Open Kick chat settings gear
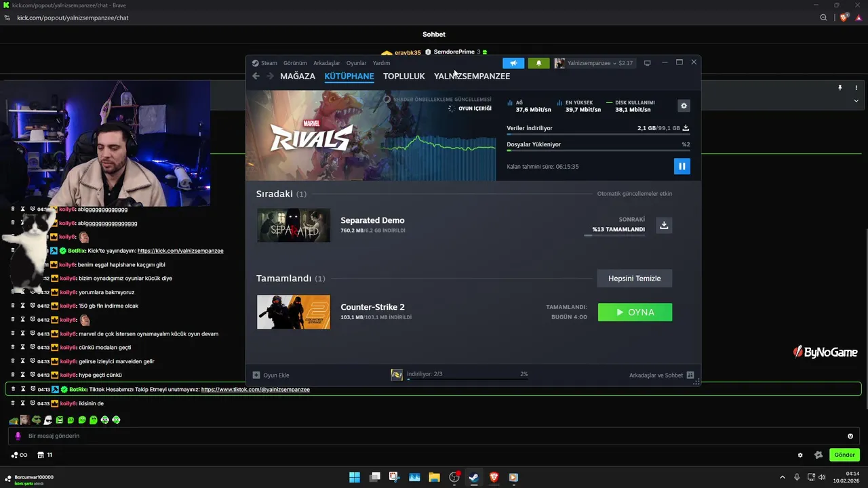The width and height of the screenshot is (868, 488). coord(800,455)
